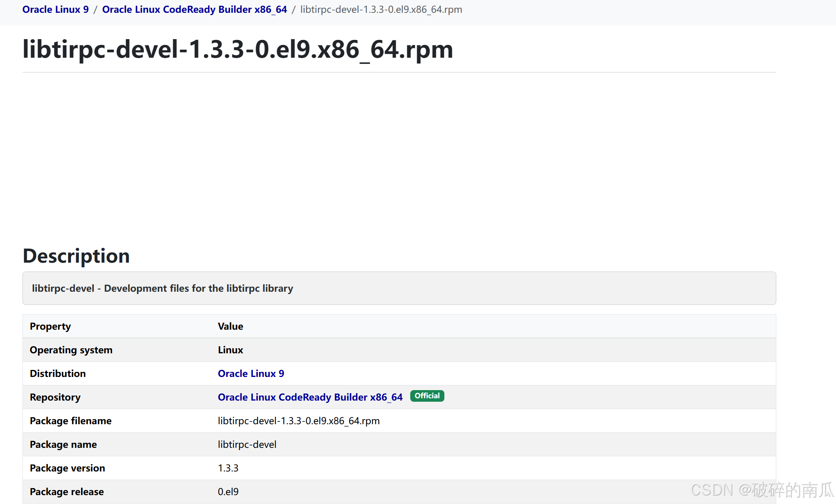836x504 pixels.
Task: Click the Property column header
Action: pos(50,326)
